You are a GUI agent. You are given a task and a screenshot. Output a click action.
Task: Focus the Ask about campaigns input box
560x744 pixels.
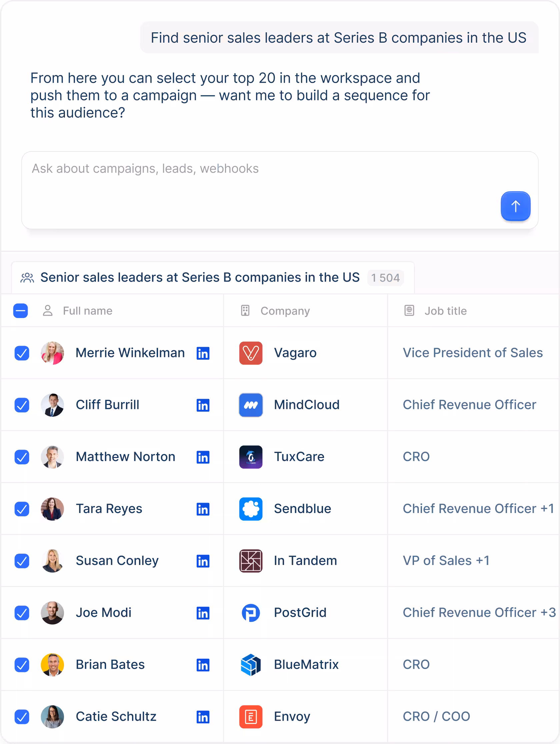tap(280, 190)
